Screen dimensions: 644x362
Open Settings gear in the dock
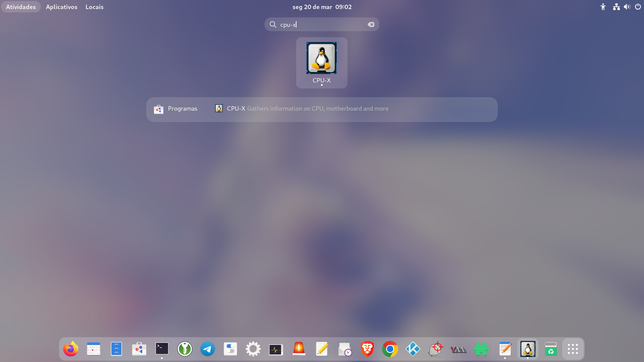point(253,349)
